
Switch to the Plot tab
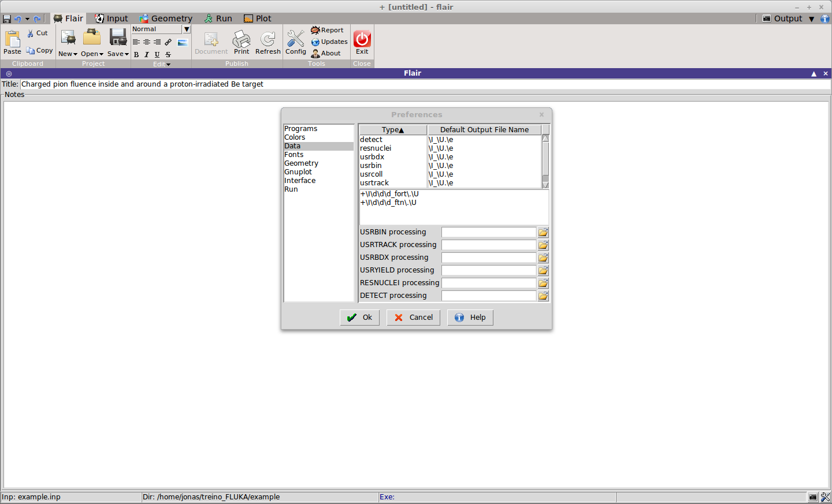click(258, 18)
